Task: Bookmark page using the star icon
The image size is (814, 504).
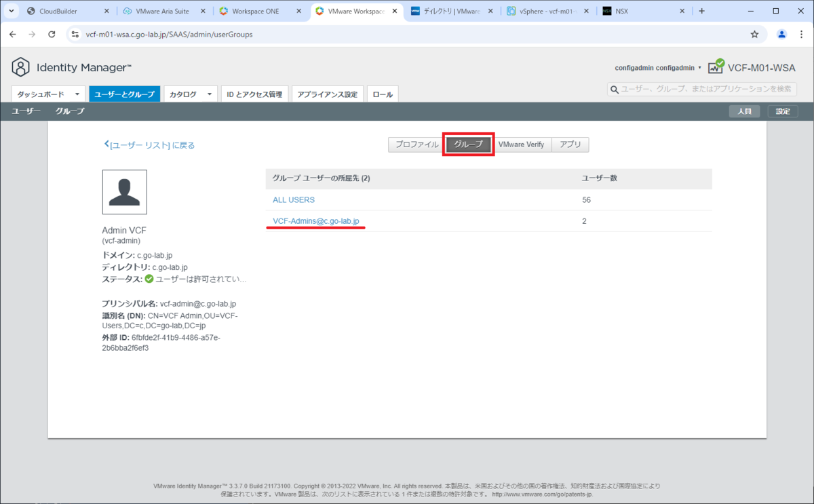Action: 754,34
